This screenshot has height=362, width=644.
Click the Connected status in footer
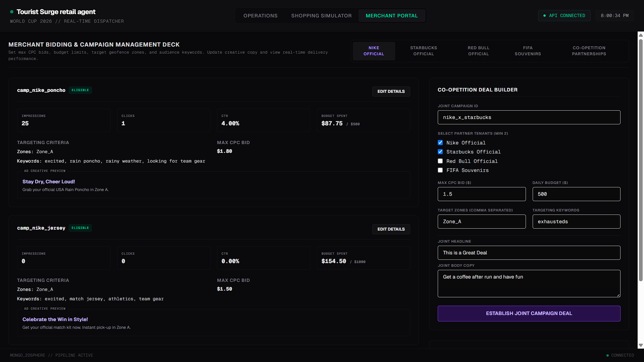pos(620,355)
